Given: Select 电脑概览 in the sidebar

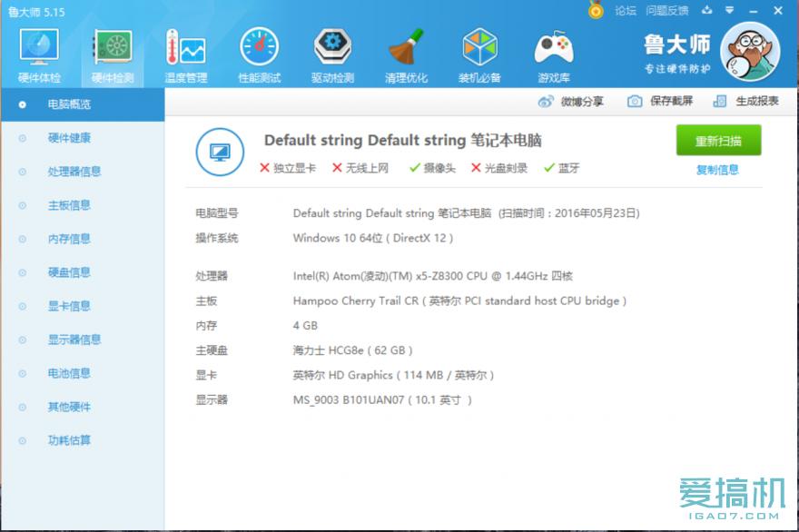Looking at the screenshot, I should tap(83, 104).
